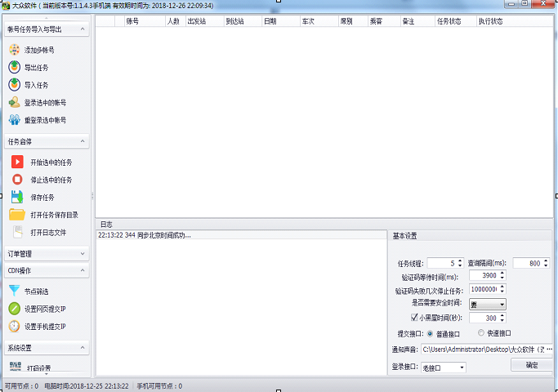
Task: Click the 设置网页提交IP green icon
Action: (14, 309)
